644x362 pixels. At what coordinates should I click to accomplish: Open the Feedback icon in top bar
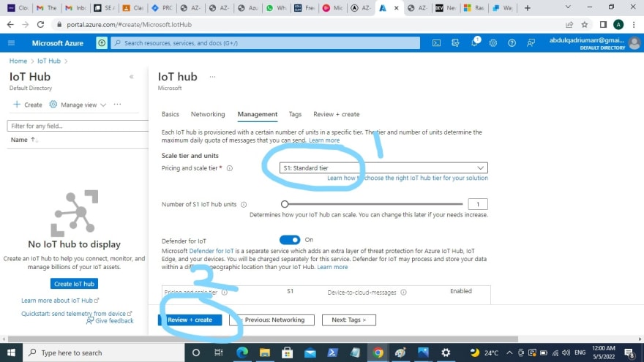tap(531, 42)
